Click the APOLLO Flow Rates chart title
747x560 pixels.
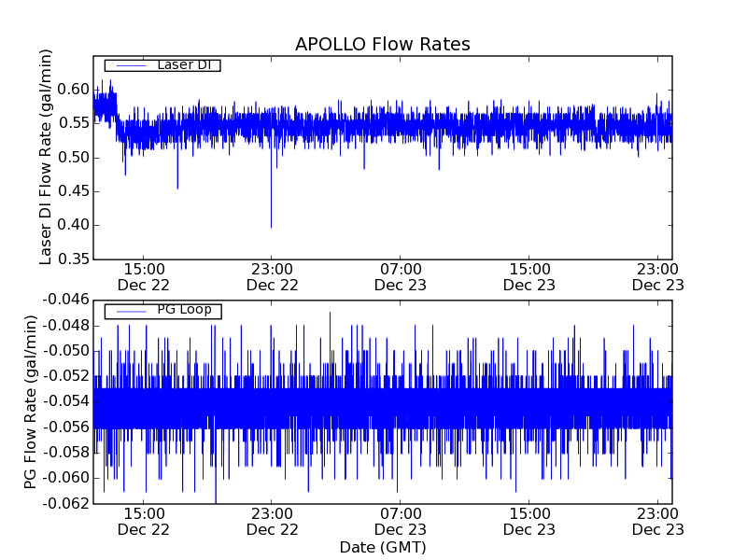click(382, 45)
